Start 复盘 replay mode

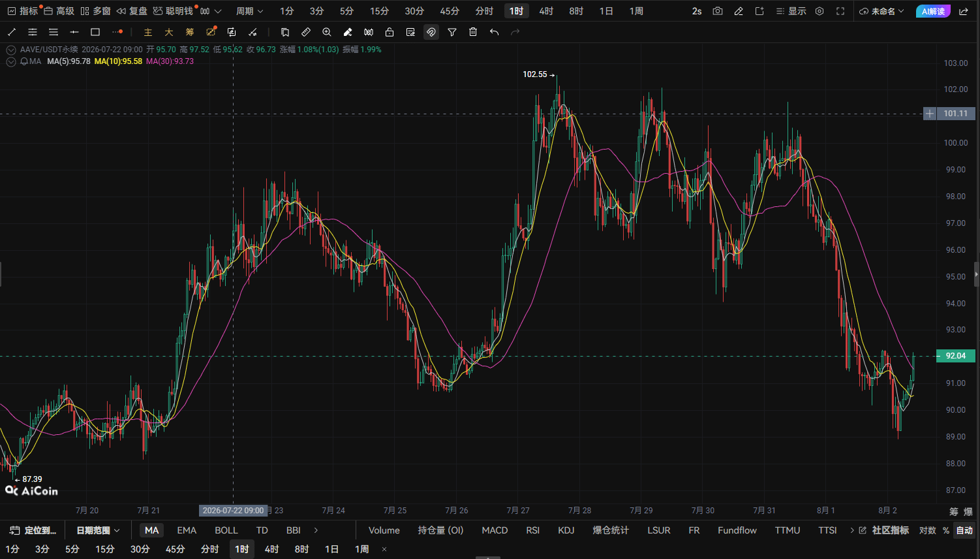[x=132, y=11]
